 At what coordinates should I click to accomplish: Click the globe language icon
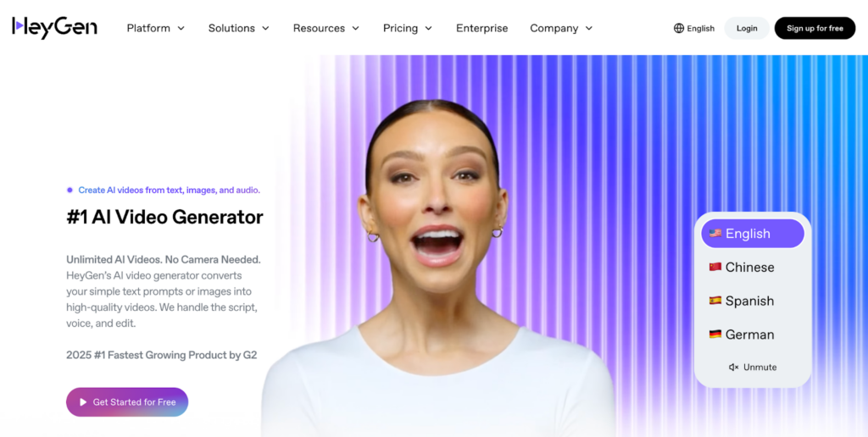click(x=679, y=28)
